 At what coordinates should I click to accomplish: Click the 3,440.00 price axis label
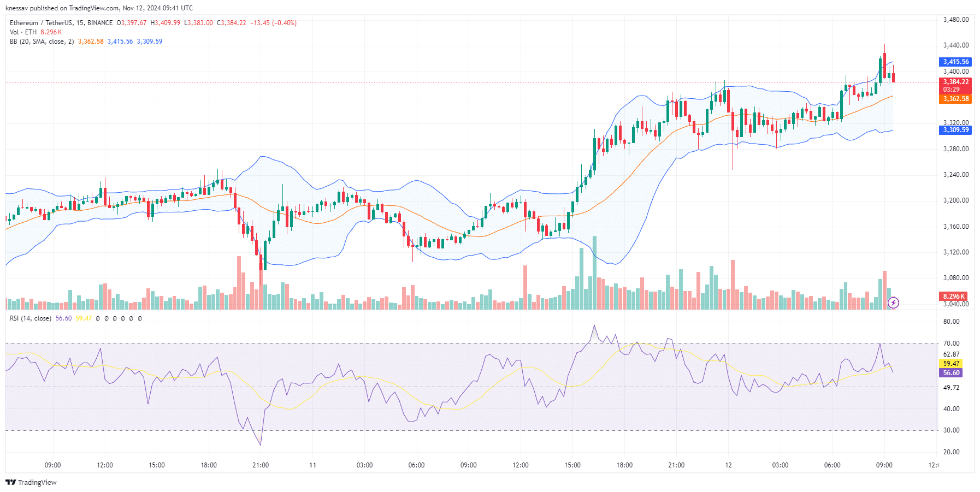[956, 45]
